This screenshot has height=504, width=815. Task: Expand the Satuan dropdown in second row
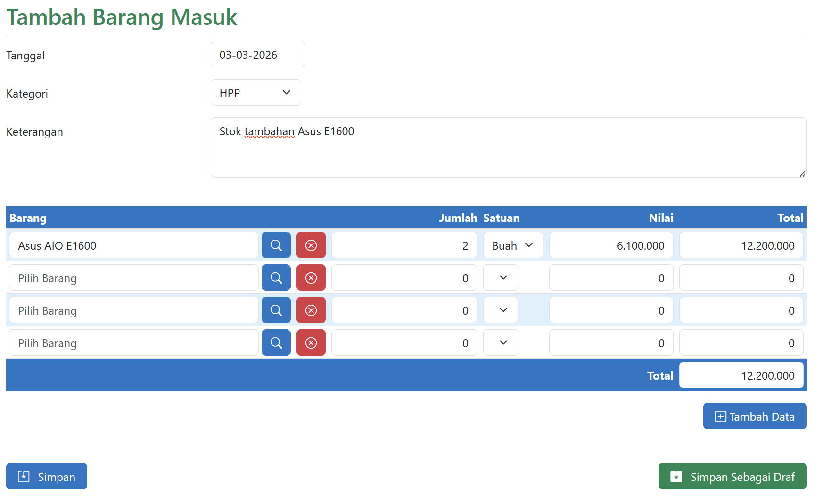[501, 277]
